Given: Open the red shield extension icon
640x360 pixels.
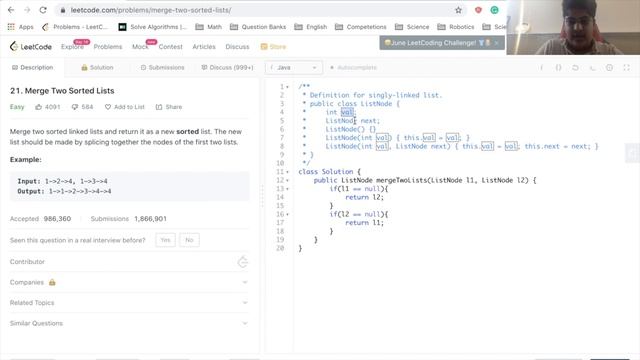Looking at the screenshot, I should click(x=478, y=10).
